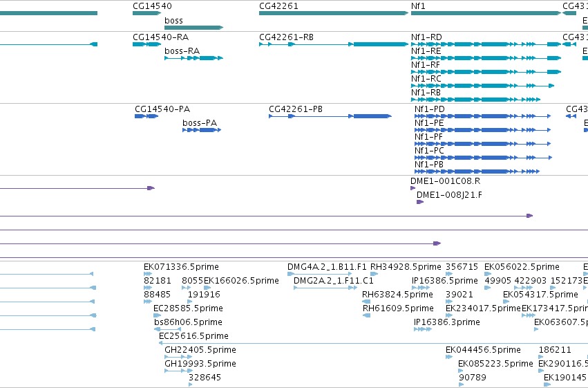
Task: Select the 186211 EST label
Action: (555, 350)
